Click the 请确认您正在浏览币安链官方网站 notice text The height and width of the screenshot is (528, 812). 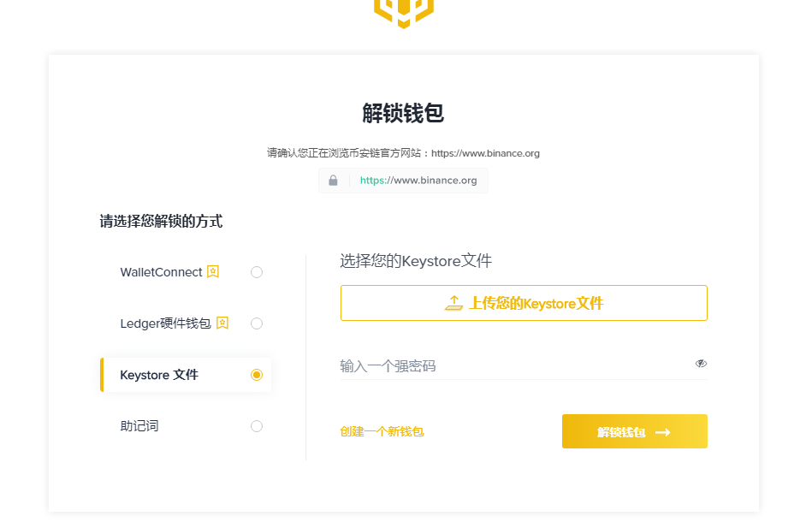(403, 153)
